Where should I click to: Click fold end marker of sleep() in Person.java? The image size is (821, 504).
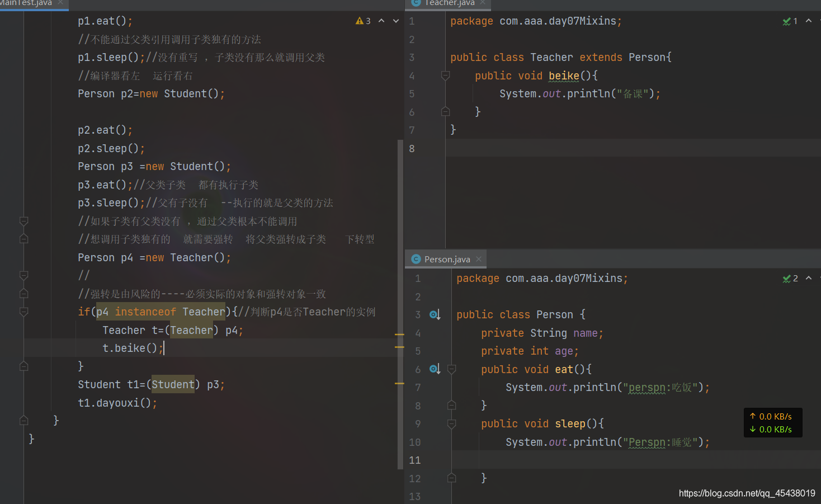452,478
